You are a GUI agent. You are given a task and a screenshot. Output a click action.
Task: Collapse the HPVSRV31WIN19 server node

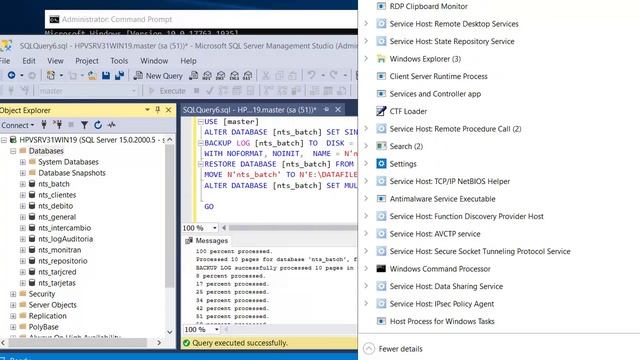coord(4,140)
